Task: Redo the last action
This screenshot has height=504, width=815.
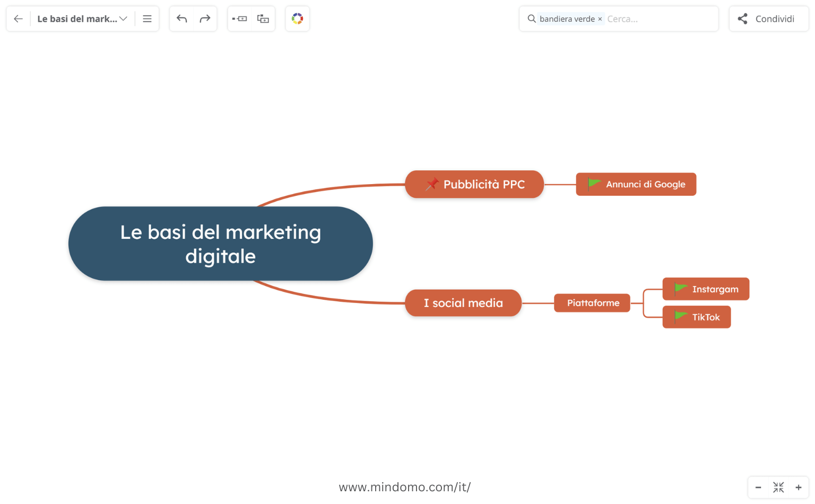Action: (x=205, y=19)
